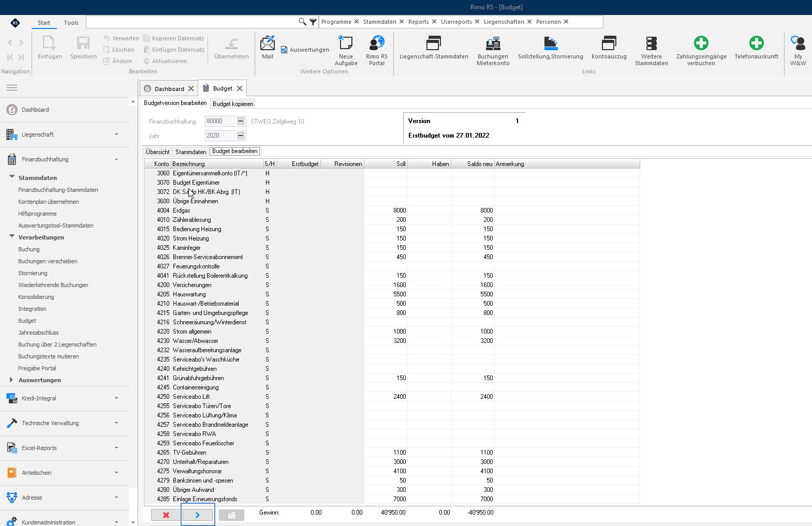
Task: Collapse the Verarbeitungen tree group
Action: [11, 237]
